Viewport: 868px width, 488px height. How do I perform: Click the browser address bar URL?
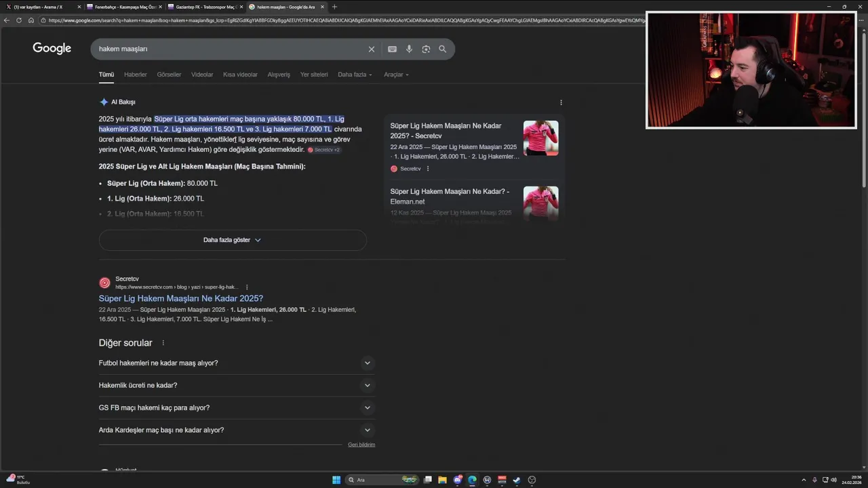pos(346,20)
